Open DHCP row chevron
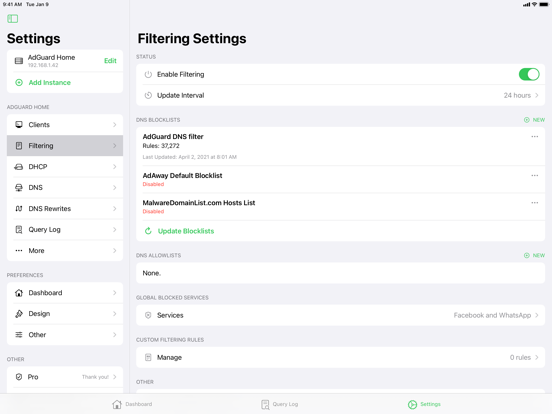Screen dimensions: 552x414 click(115, 167)
